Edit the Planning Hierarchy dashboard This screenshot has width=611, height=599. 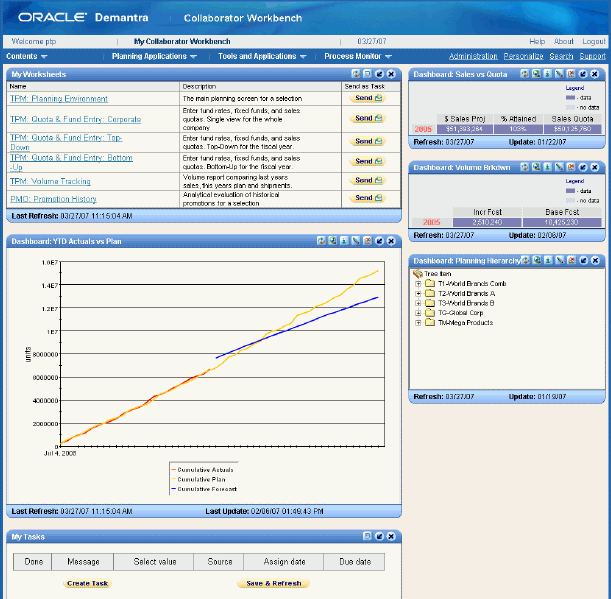[x=560, y=260]
